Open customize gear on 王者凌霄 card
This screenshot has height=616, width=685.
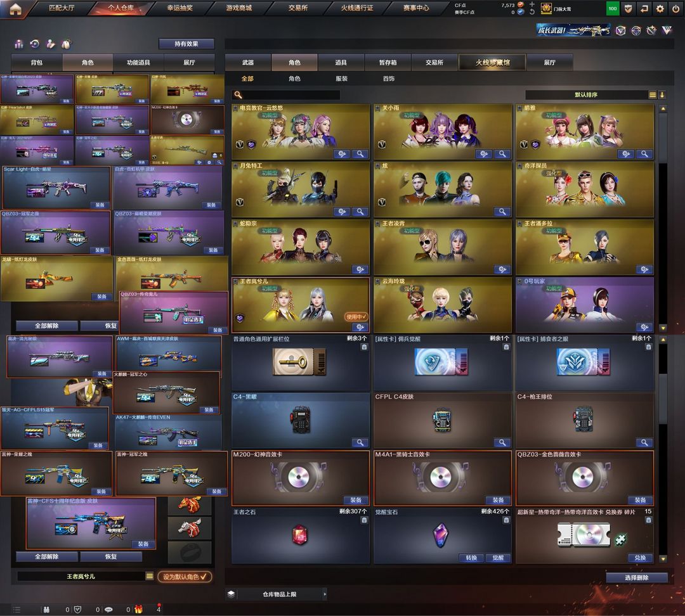click(502, 269)
